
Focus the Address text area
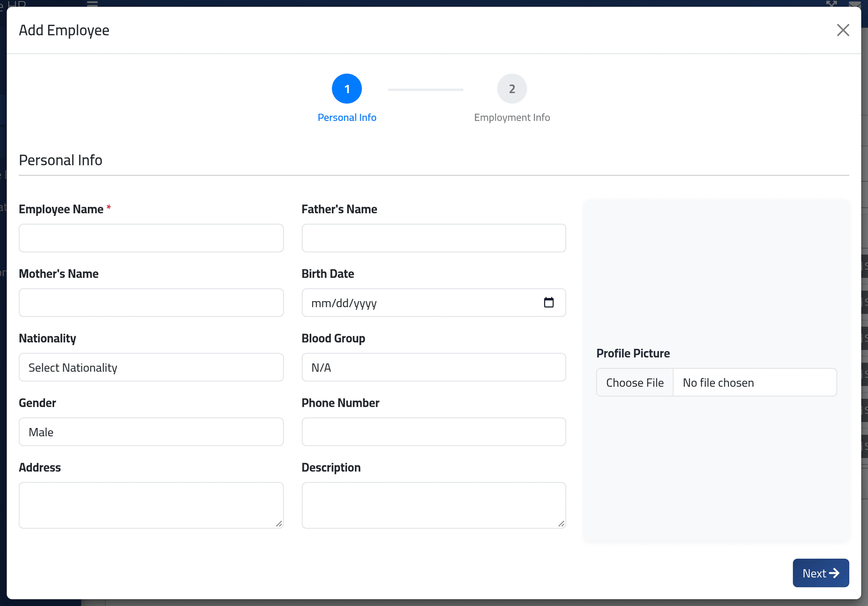point(151,505)
